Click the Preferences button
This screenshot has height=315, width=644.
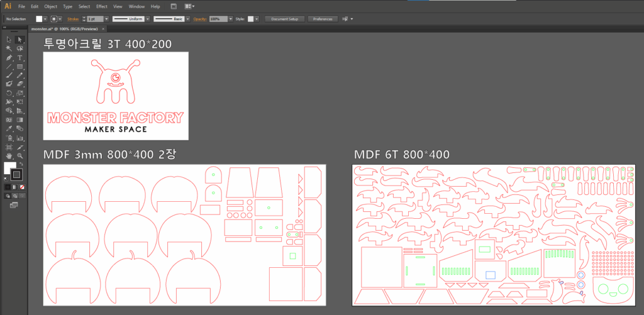pos(323,19)
